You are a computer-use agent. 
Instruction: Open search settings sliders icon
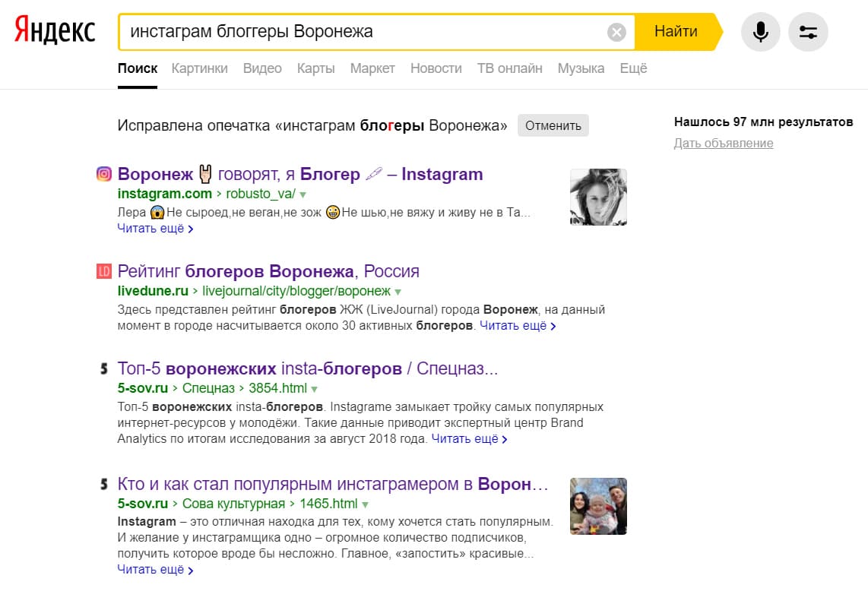coord(808,32)
